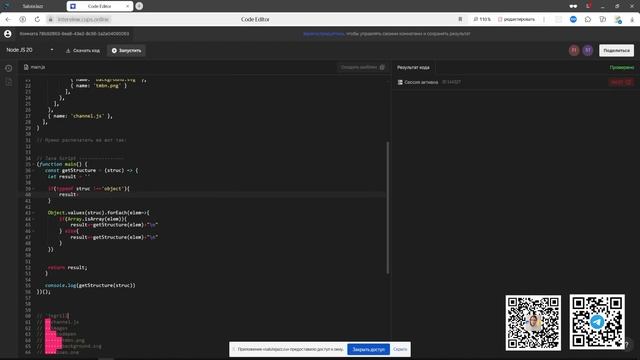Click the browser back arrow
The width and height of the screenshot is (640, 360).
tap(9, 19)
